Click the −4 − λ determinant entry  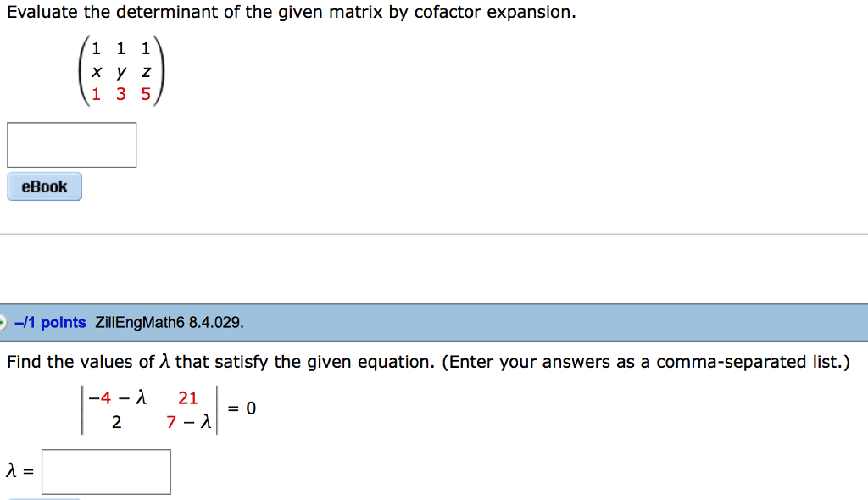117,397
